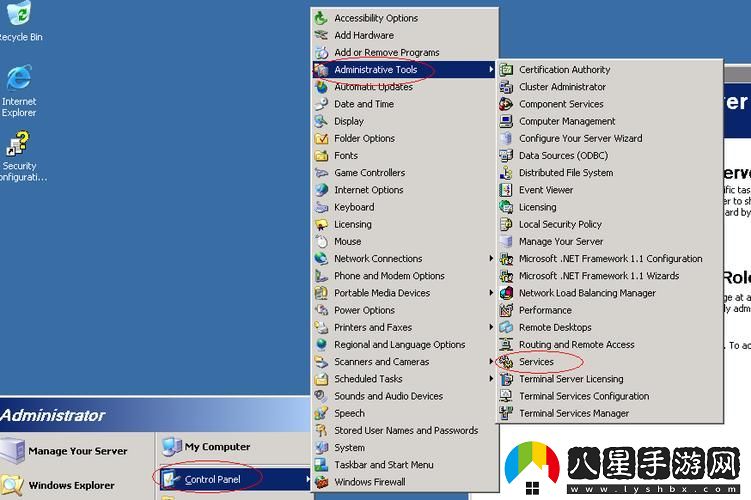This screenshot has height=500, width=751.
Task: Open Microsoft .NET Framework 1.1 Wizards
Action: click(610, 276)
